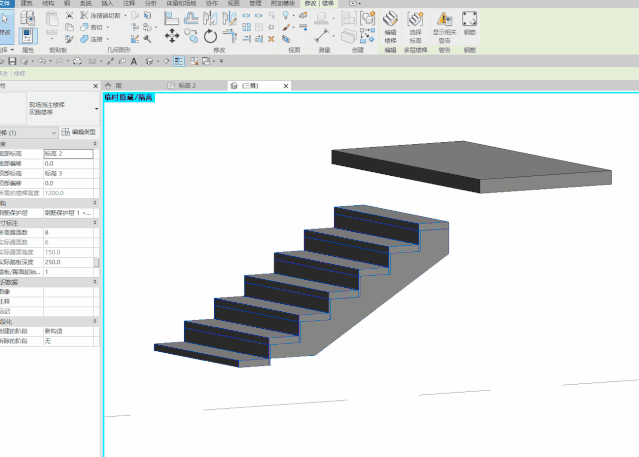Click the Trim/Extend to Corner tool
This screenshot has height=457, width=639.
point(229,36)
